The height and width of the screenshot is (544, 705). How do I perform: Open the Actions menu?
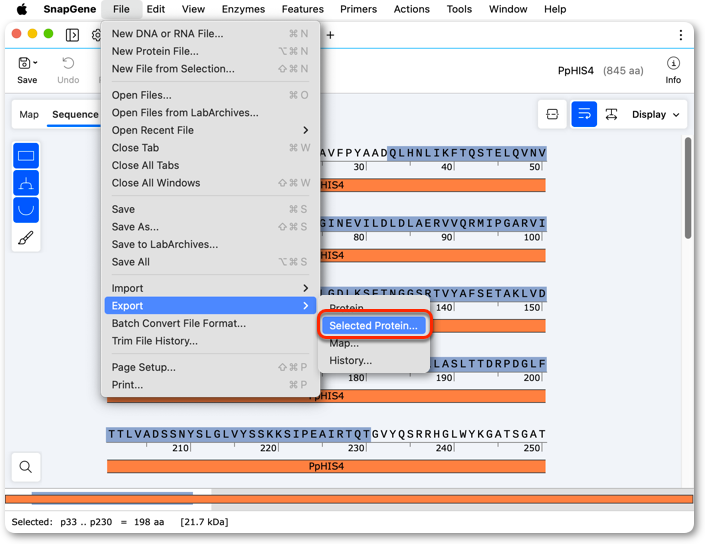coord(411,9)
